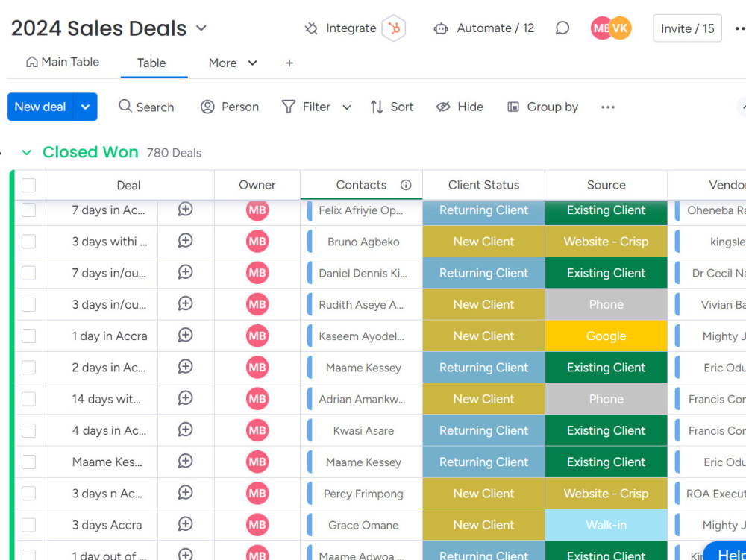Open the update bubble on the Grace Omane row
746x560 pixels.
point(185,524)
